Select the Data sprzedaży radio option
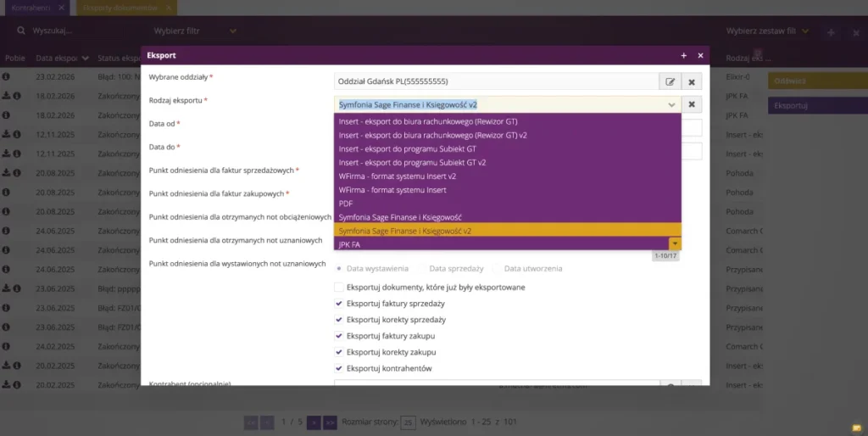The image size is (868, 436). point(422,268)
